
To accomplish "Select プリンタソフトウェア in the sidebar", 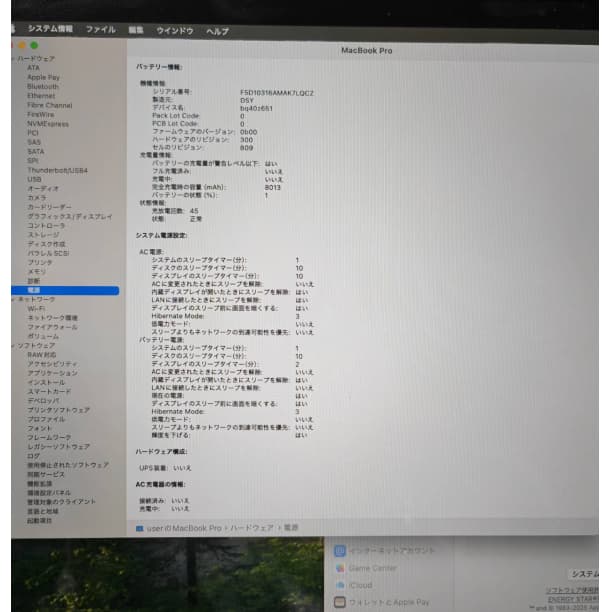I will click(x=59, y=411).
